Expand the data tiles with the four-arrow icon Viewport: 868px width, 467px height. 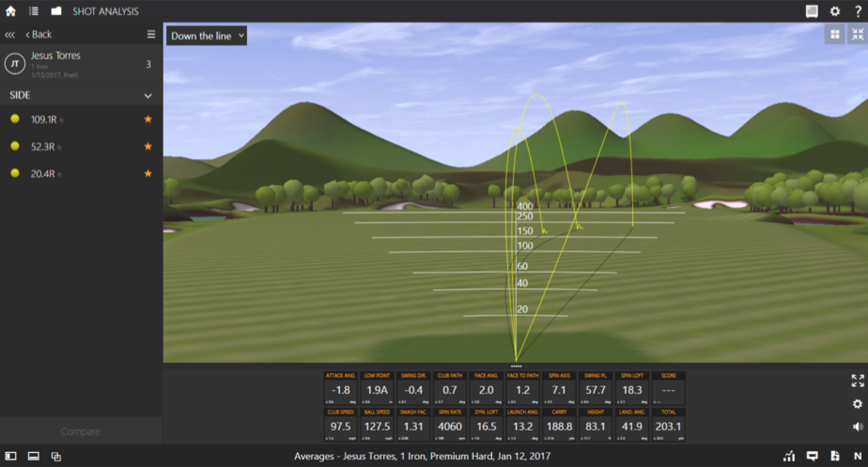858,381
